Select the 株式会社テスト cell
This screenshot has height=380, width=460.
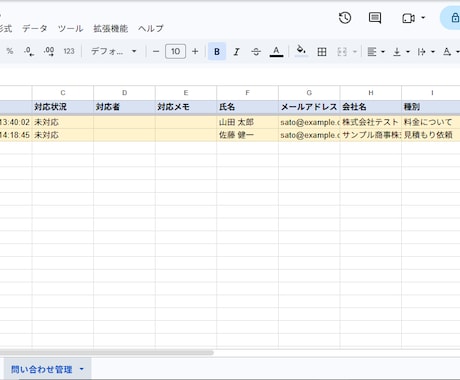click(371, 122)
